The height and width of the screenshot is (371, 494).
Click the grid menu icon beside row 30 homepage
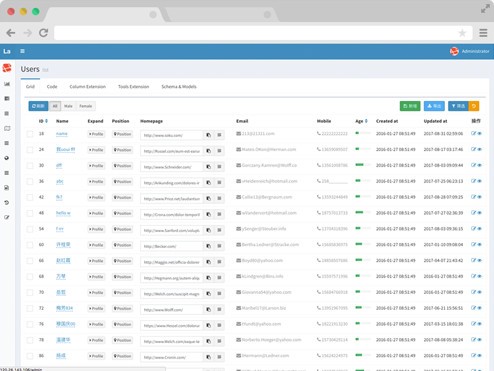tap(219, 167)
